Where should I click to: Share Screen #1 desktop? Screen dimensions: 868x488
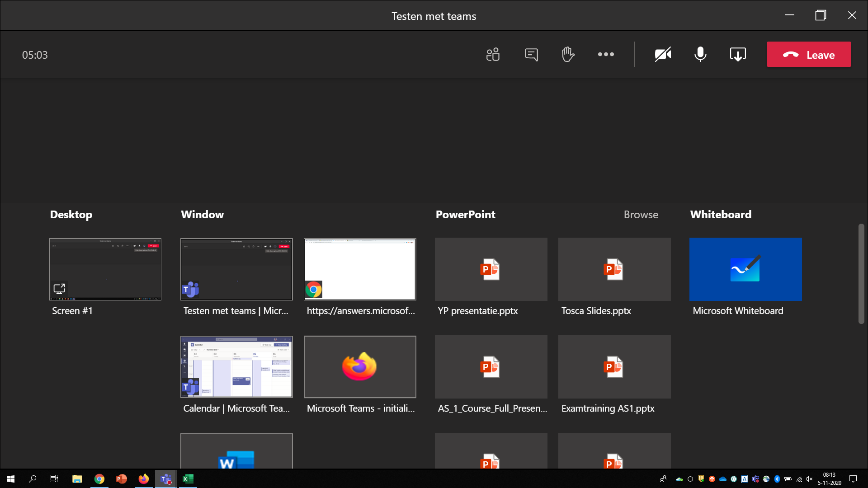coord(105,269)
